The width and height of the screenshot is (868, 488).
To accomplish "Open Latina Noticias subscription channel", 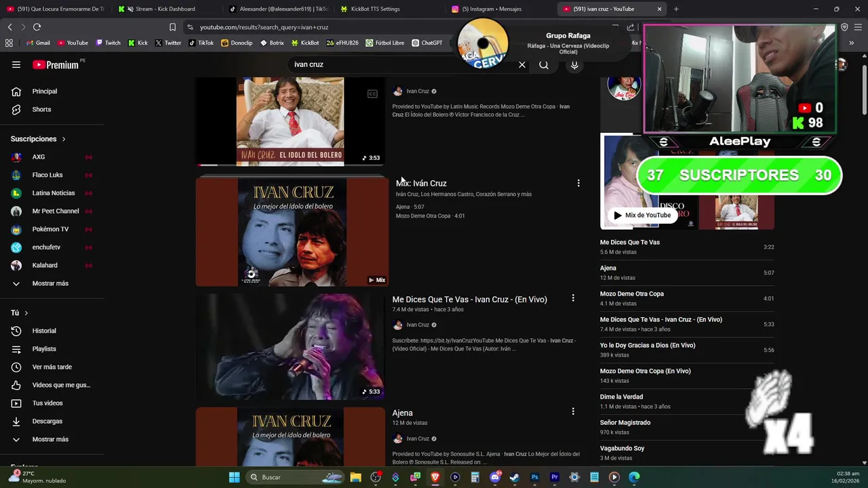I will (52, 193).
